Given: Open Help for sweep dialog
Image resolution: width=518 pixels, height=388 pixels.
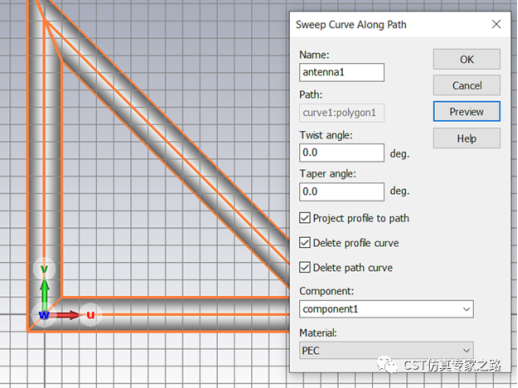Looking at the screenshot, I should pos(467,138).
